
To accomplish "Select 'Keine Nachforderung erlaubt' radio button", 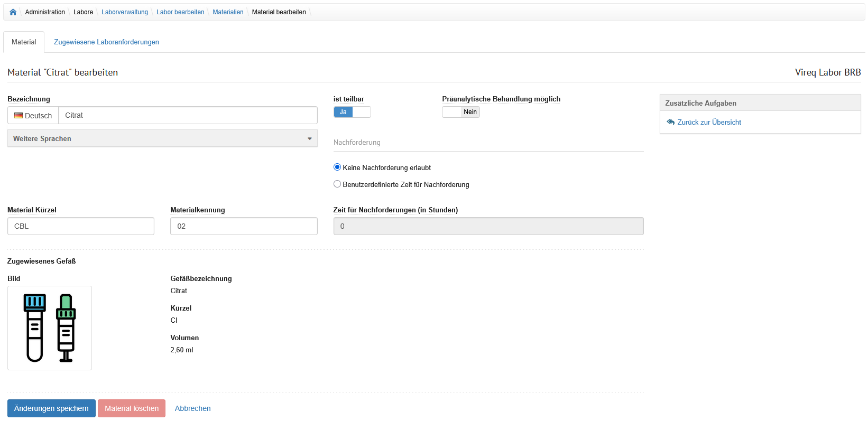I will tap(337, 167).
